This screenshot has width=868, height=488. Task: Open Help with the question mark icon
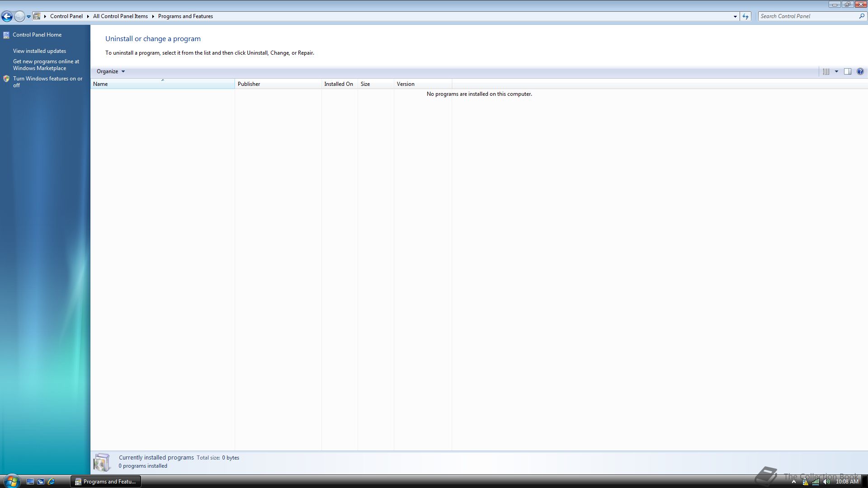click(860, 71)
